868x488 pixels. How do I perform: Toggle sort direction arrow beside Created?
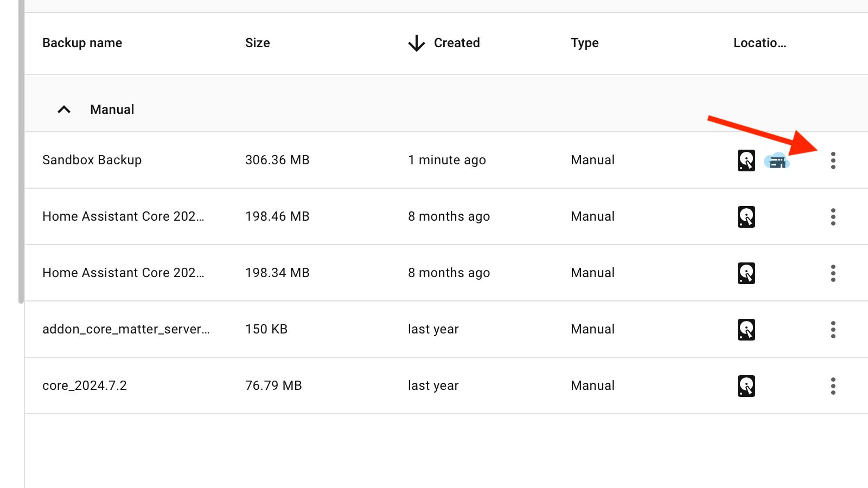(416, 43)
